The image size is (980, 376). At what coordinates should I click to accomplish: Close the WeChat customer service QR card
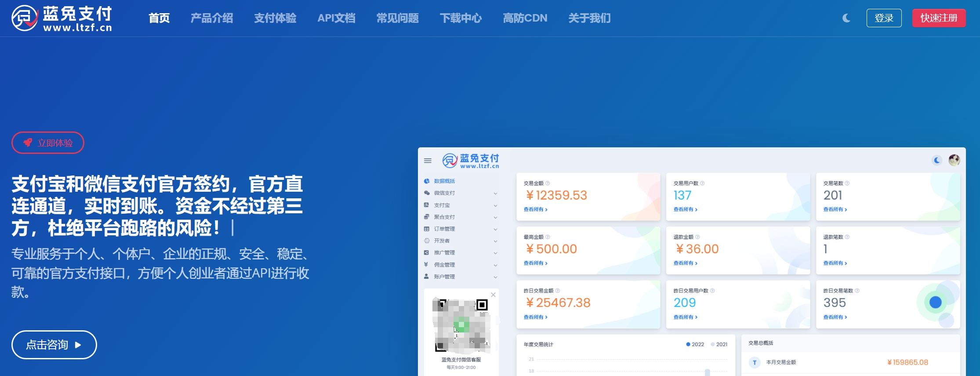click(x=493, y=295)
